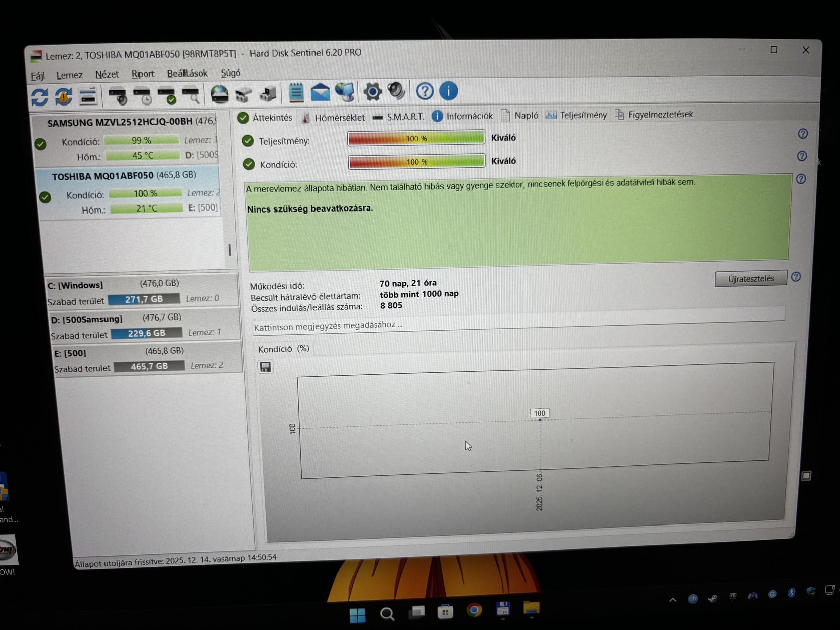
Task: Click the loudspeaker toolbar icon
Action: 396,91
